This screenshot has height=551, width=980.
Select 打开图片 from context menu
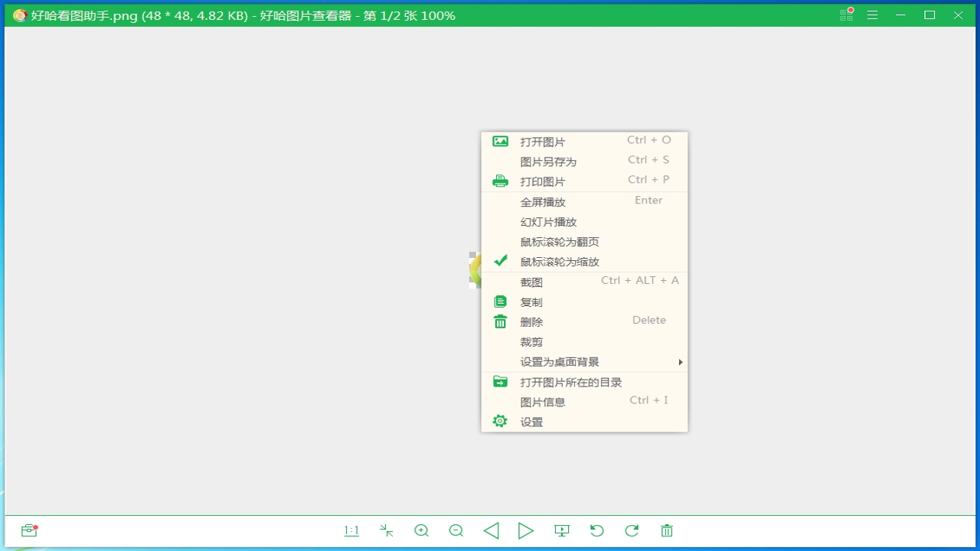click(543, 142)
